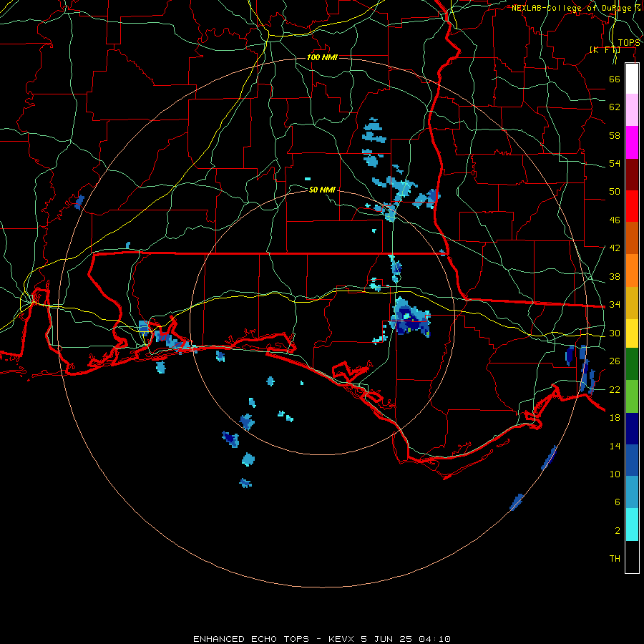The height and width of the screenshot is (644, 644).
Task: Select the dark red (maroon) legend swatch
Action: coord(632,175)
